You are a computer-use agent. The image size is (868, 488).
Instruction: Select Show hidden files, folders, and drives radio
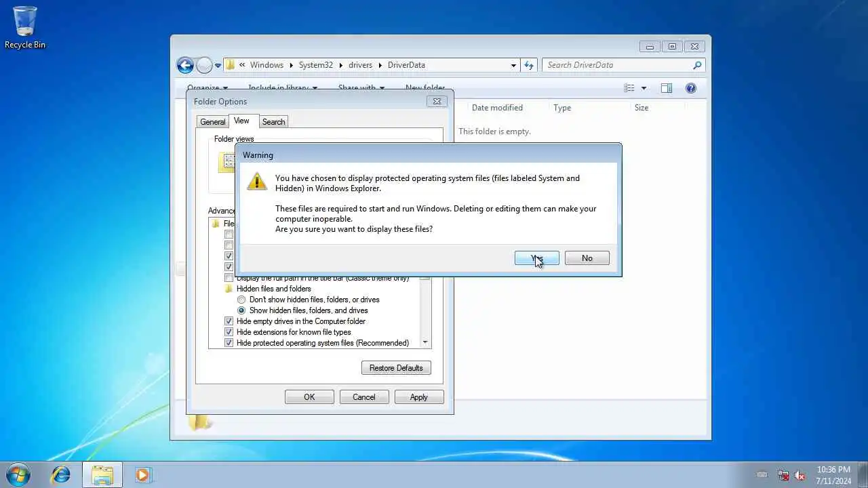click(241, 310)
